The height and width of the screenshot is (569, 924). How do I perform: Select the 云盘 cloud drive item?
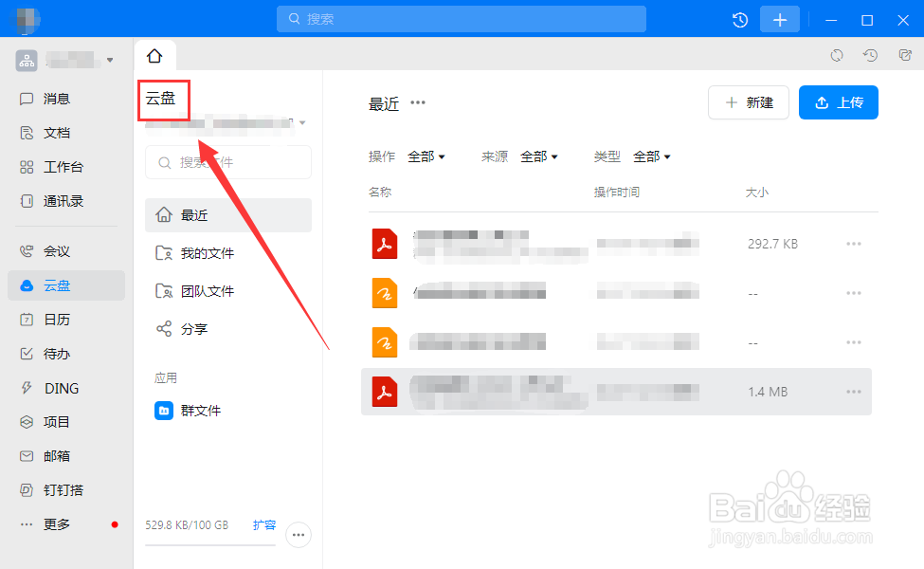[x=66, y=285]
